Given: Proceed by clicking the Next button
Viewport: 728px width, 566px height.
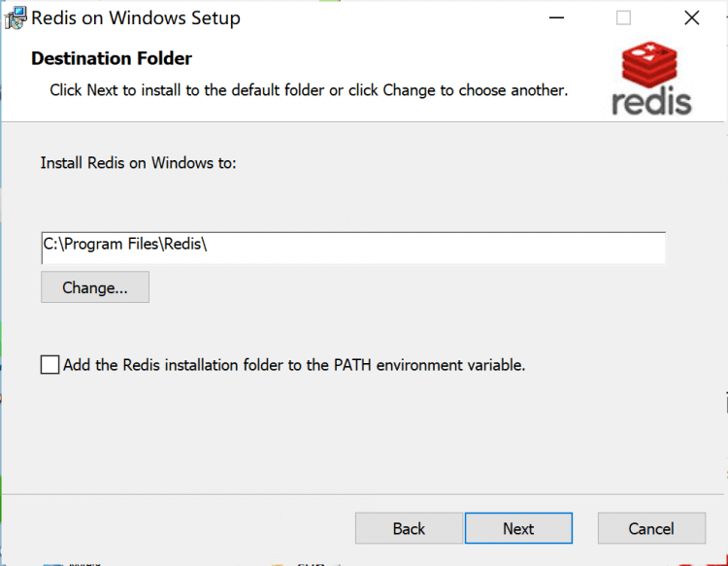Looking at the screenshot, I should pyautogui.click(x=518, y=528).
